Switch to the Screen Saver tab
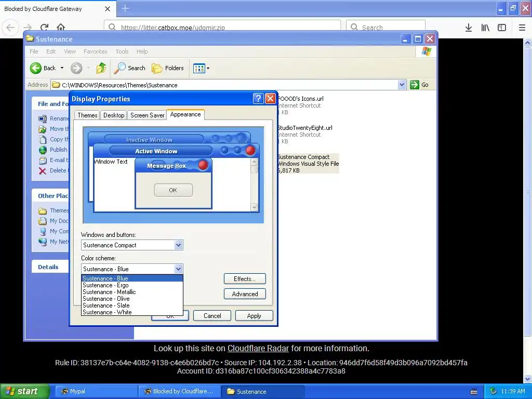This screenshot has width=532, height=399. pos(147,115)
